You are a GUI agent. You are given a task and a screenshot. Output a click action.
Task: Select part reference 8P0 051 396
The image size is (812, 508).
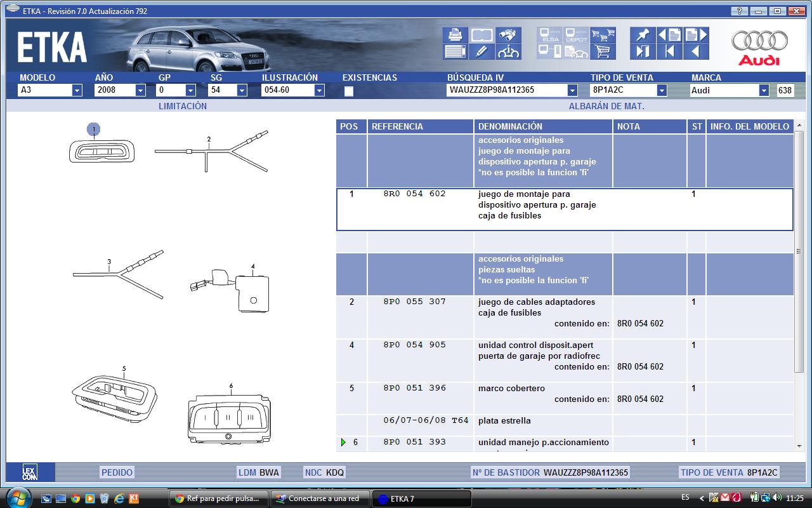tap(415, 388)
